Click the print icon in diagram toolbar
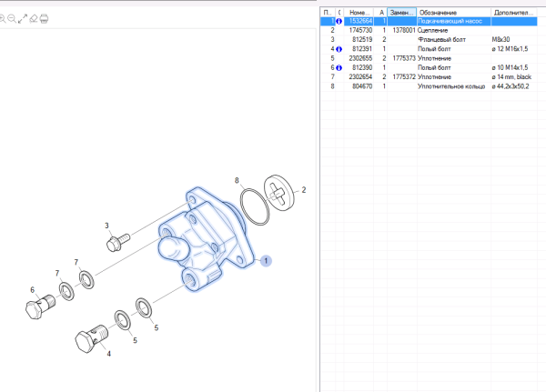 pyautogui.click(x=44, y=18)
